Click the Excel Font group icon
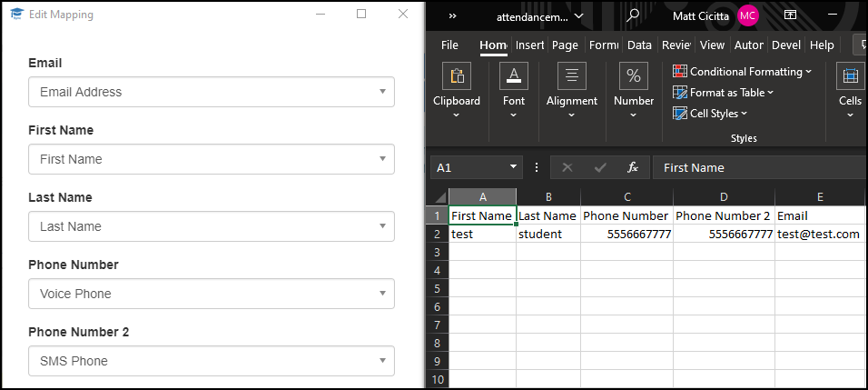The image size is (868, 390). (514, 75)
